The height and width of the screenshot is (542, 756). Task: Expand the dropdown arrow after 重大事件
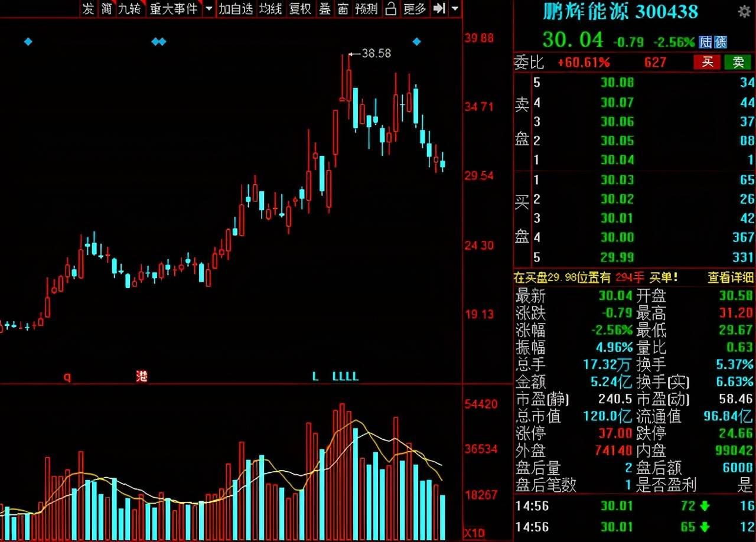coord(208,9)
